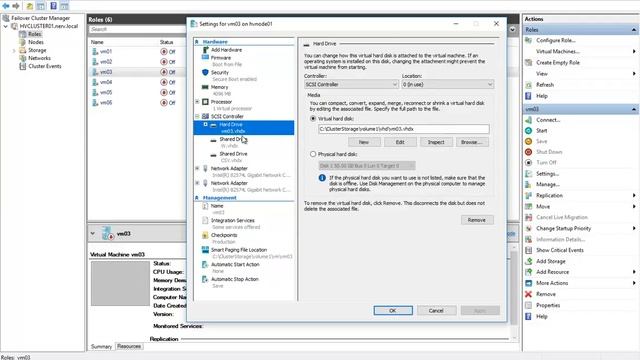Open Checkpoints settings
Viewport: 640px width, 360px height.
pos(224,235)
